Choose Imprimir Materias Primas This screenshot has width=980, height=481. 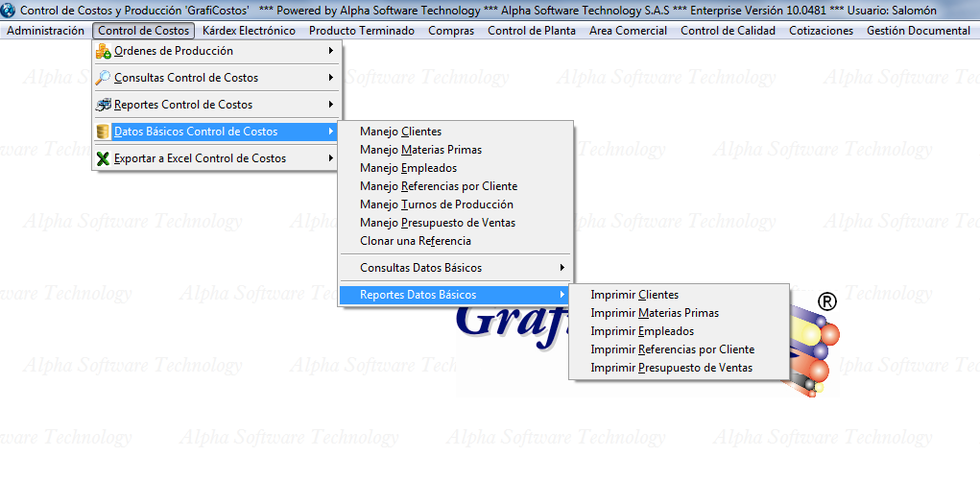[655, 313]
